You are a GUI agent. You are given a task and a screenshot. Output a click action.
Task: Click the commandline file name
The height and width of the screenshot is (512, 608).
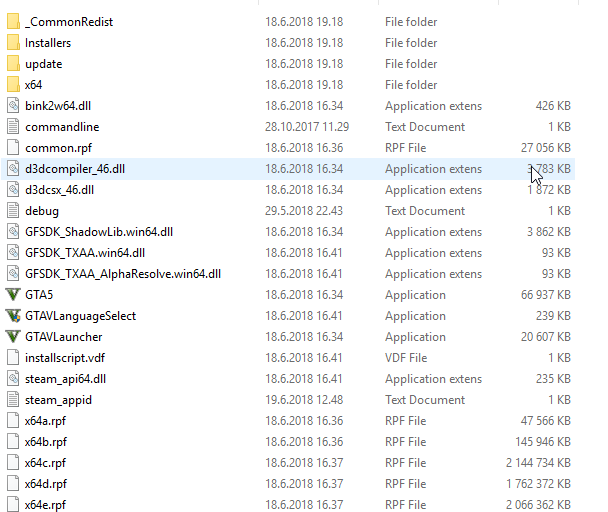[x=62, y=126]
